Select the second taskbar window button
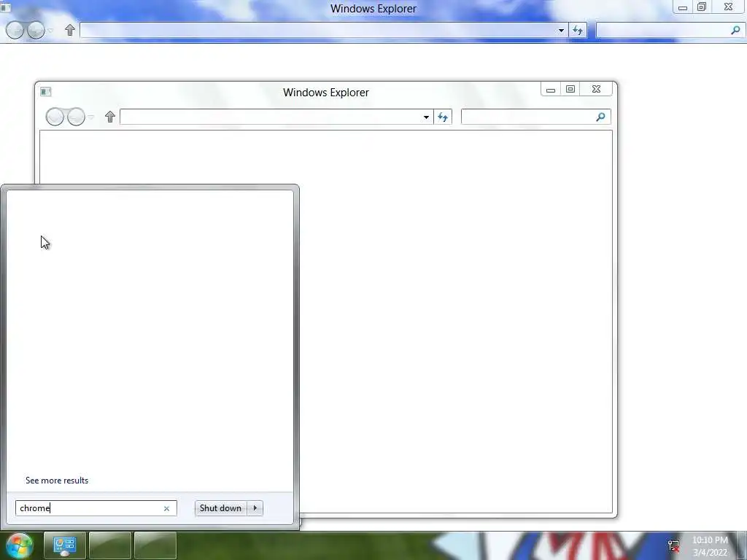The image size is (747, 560). (110, 546)
